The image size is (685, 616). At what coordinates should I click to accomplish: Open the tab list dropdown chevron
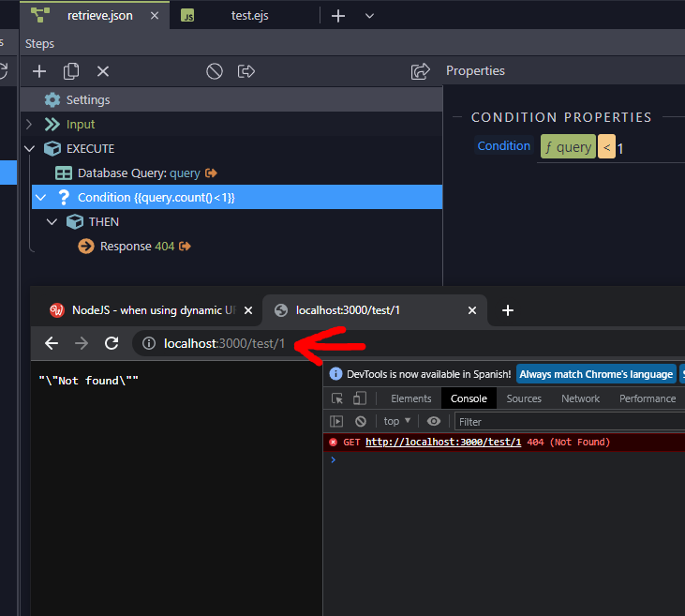369,16
